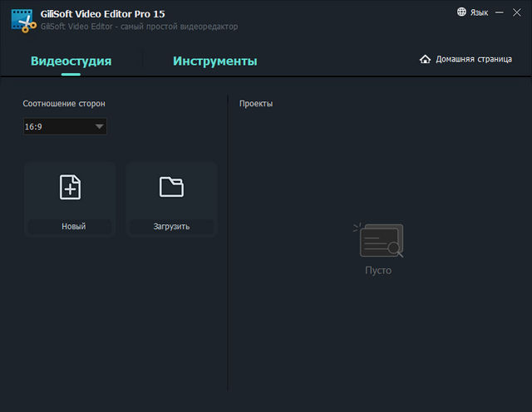Click the Проекты panel heading

click(x=256, y=104)
